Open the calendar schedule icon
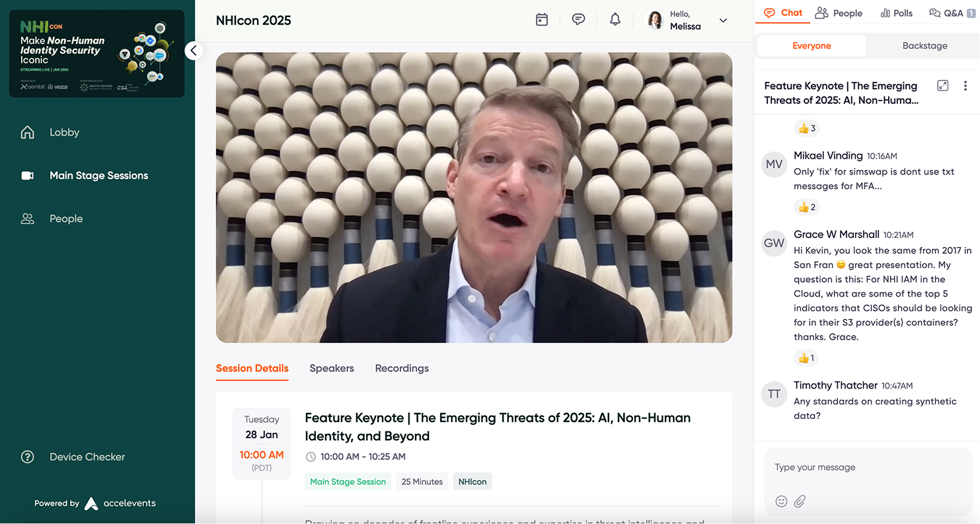Image resolution: width=980 pixels, height=524 pixels. (542, 20)
